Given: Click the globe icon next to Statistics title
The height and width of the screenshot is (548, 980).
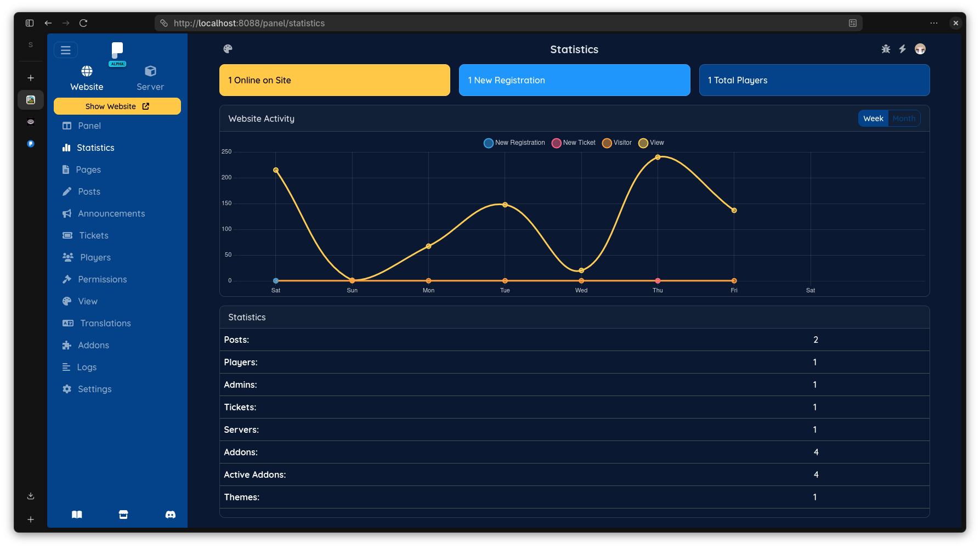Looking at the screenshot, I should click(x=228, y=49).
